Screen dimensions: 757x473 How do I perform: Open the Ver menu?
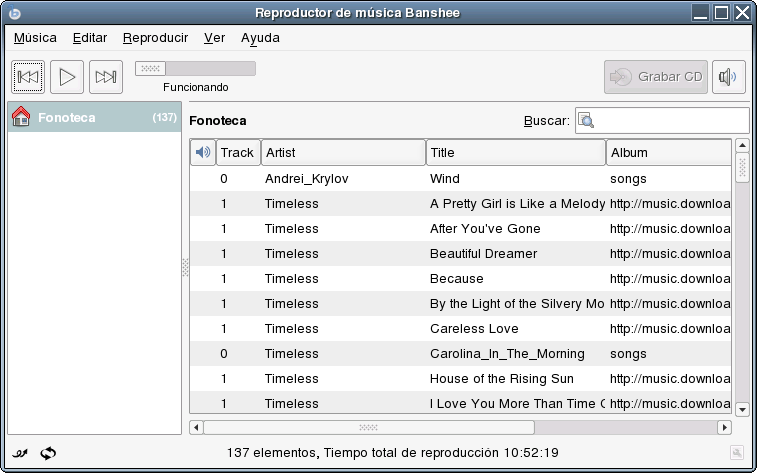pyautogui.click(x=214, y=38)
